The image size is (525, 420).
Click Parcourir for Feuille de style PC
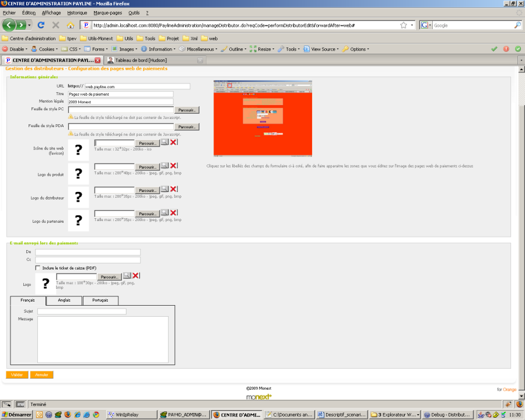(x=187, y=110)
